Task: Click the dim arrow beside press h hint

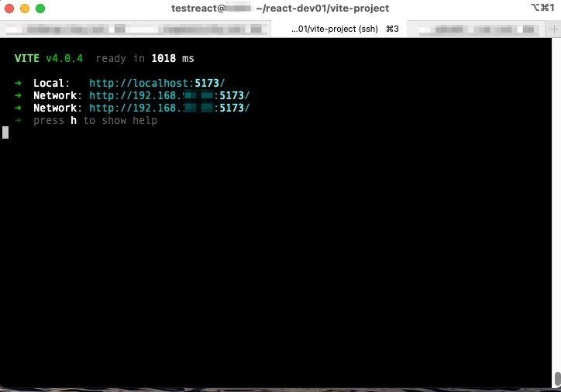Action: pyautogui.click(x=18, y=120)
